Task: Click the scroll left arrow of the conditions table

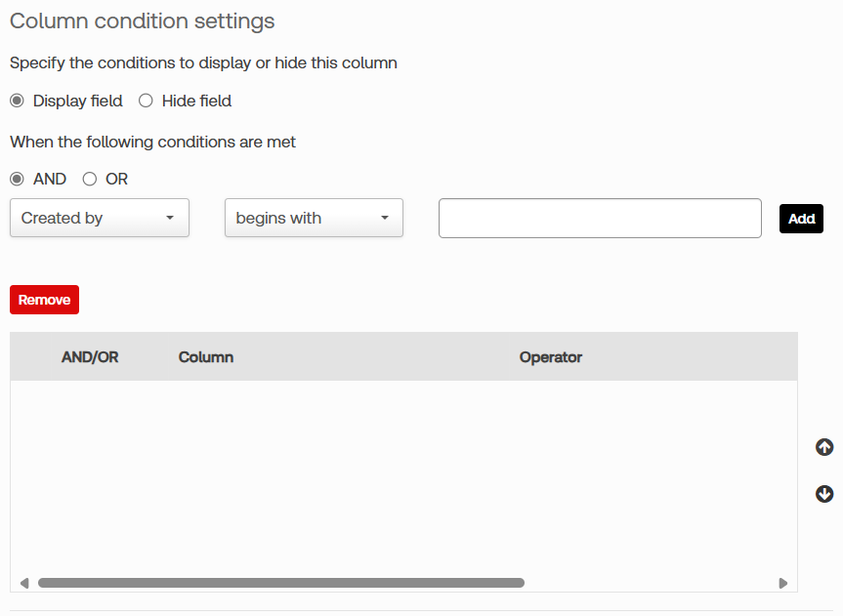Action: point(24,583)
